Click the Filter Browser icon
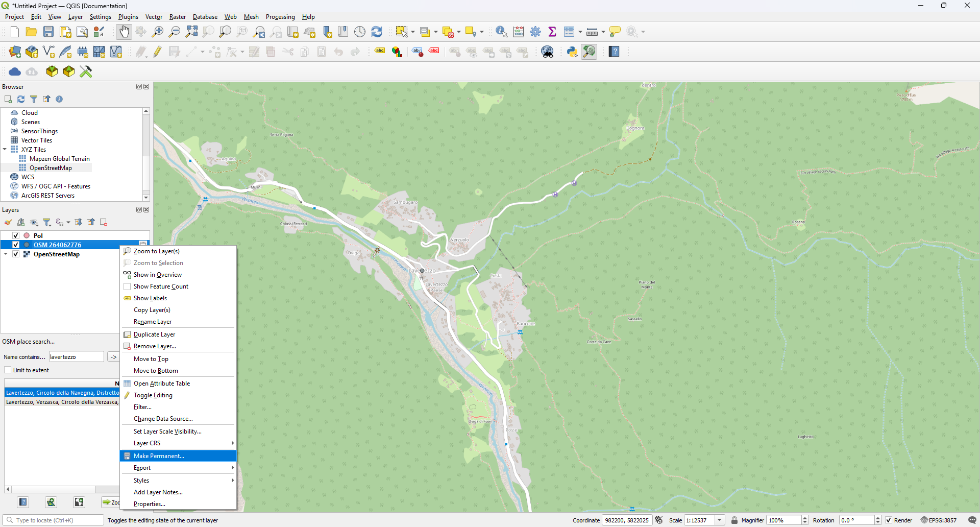Image resolution: width=980 pixels, height=527 pixels. [x=34, y=99]
